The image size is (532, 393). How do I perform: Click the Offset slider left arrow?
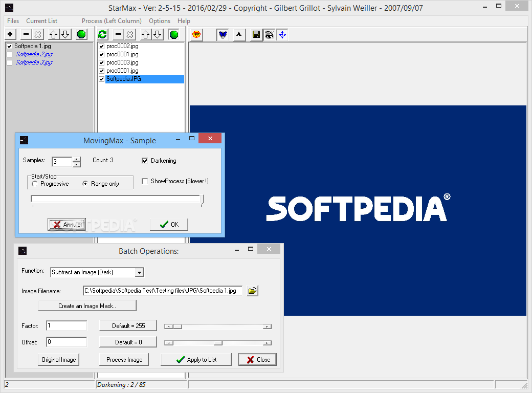[169, 343]
